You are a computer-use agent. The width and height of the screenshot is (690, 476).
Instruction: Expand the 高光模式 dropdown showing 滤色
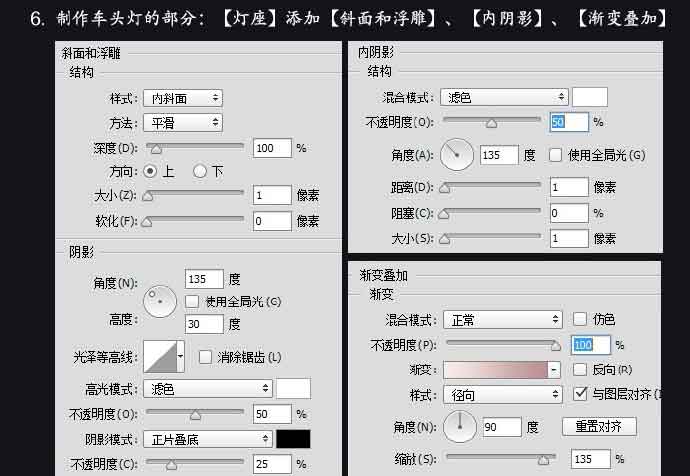(208, 388)
